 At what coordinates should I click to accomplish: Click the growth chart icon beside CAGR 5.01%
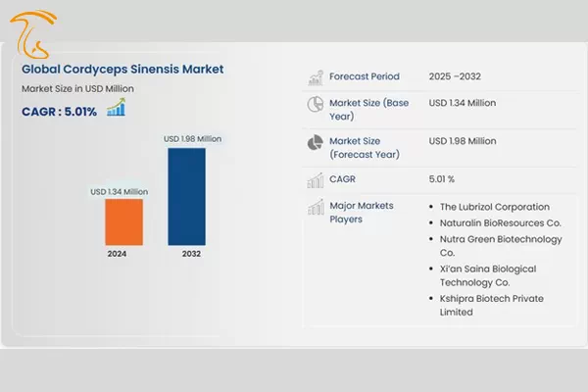(116, 107)
